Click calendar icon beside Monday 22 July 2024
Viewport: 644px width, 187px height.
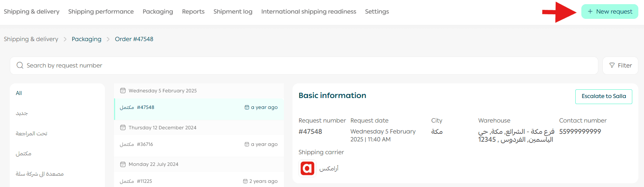[123, 164]
